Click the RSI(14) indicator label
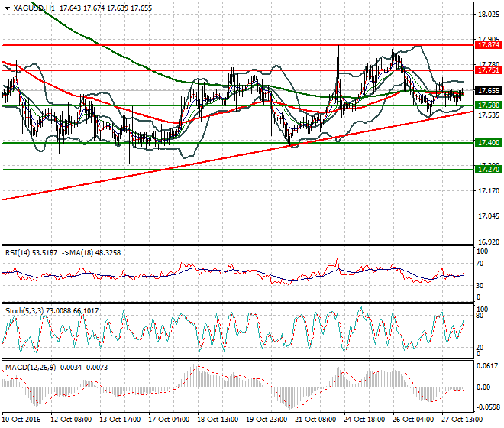 pos(17,253)
